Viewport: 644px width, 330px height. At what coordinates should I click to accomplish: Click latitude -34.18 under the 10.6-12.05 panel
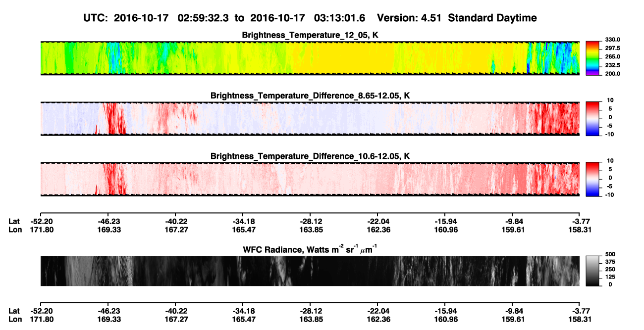(x=242, y=221)
